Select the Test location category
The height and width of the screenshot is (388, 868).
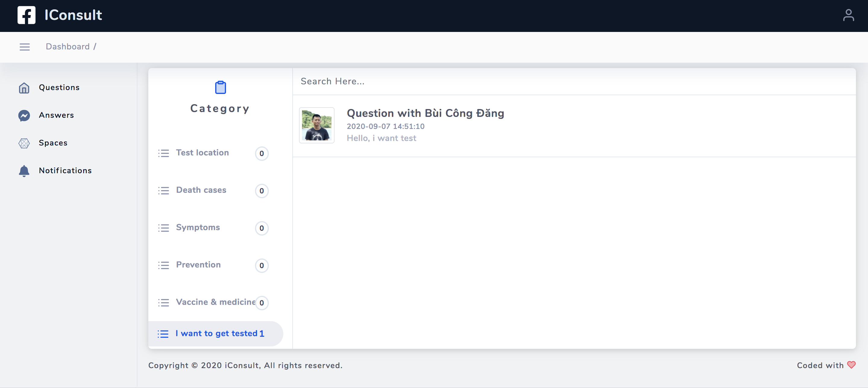[202, 152]
